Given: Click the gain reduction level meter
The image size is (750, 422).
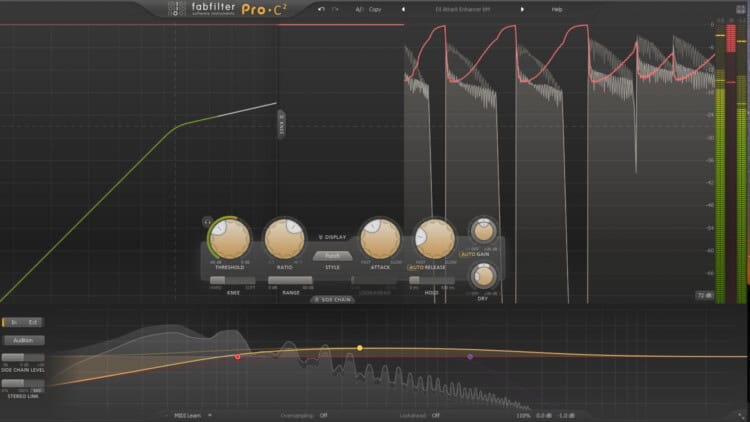Looking at the screenshot, I should [x=731, y=163].
